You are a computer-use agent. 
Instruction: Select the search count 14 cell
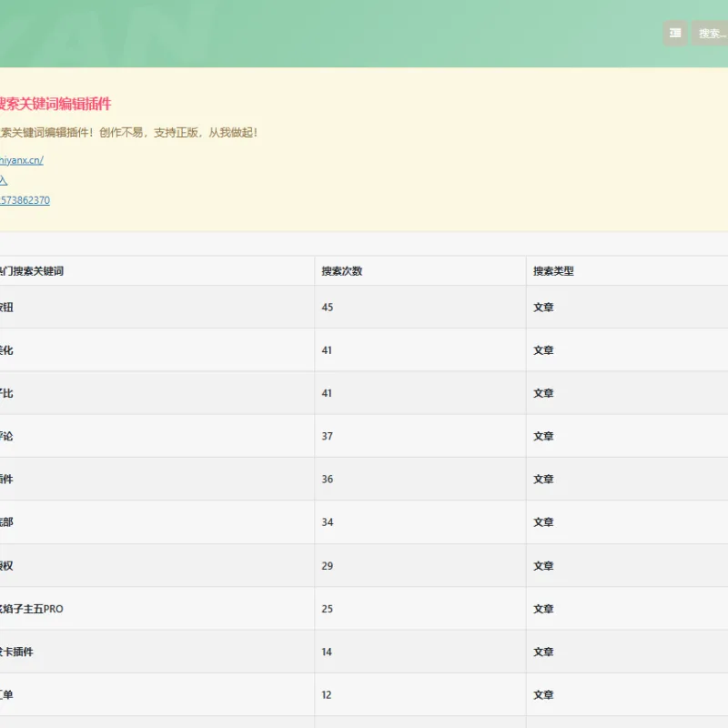[420, 652]
